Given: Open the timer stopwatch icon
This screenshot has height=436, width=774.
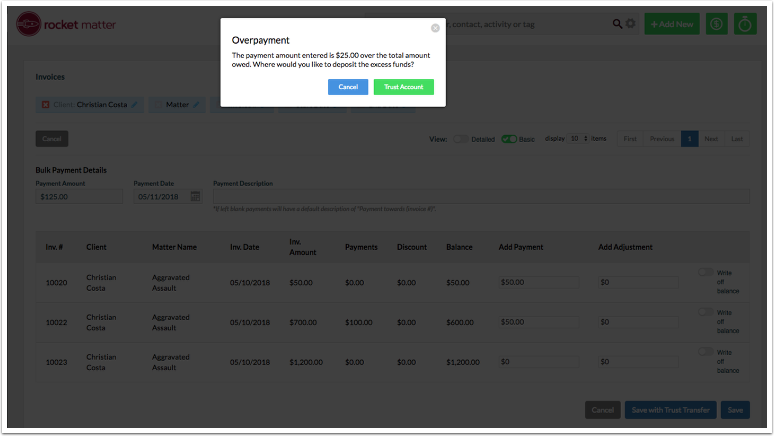Looking at the screenshot, I should tap(745, 24).
